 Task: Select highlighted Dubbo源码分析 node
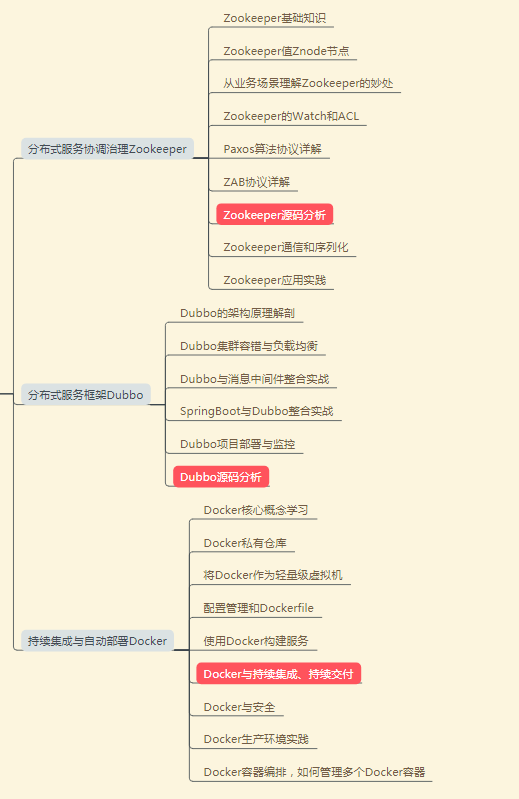(x=221, y=477)
